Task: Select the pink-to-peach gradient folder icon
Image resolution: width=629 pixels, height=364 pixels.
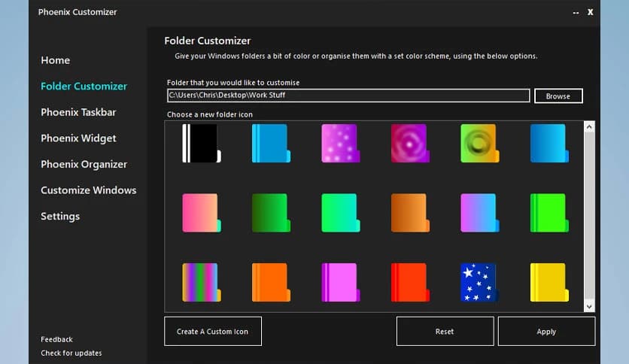Action: tap(202, 213)
